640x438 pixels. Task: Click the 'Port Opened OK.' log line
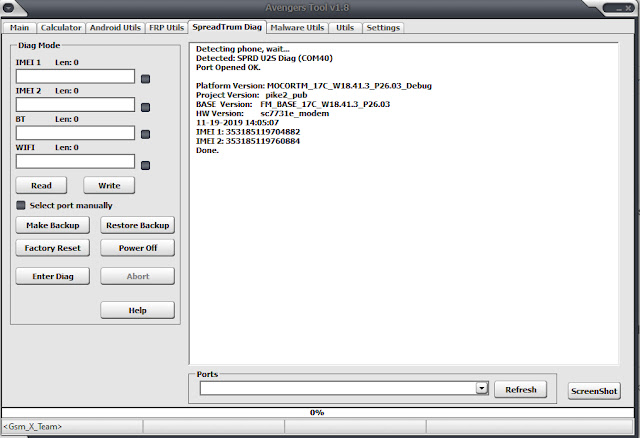click(x=228, y=67)
